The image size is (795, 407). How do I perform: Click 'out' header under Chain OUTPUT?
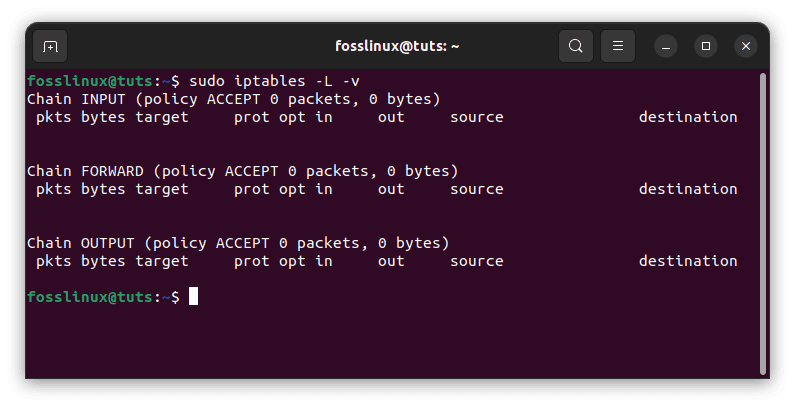[x=391, y=261]
